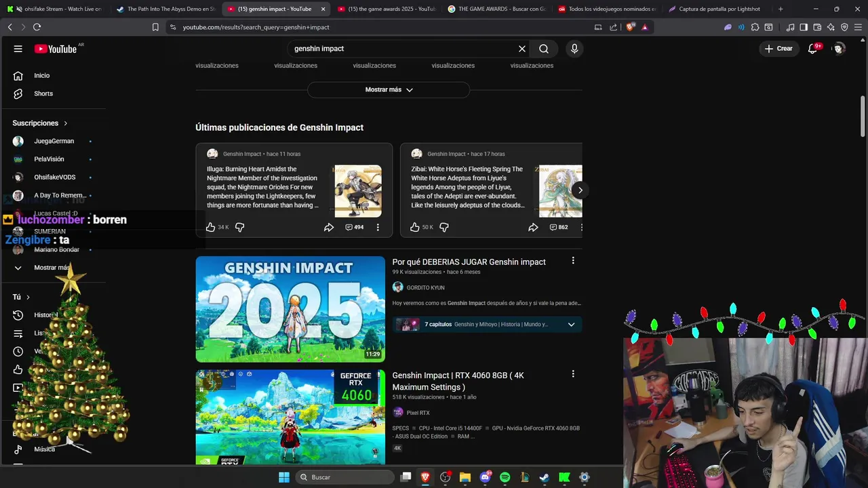The image size is (868, 488).
Task: Expand the Tú section chevron
Action: coord(28,297)
